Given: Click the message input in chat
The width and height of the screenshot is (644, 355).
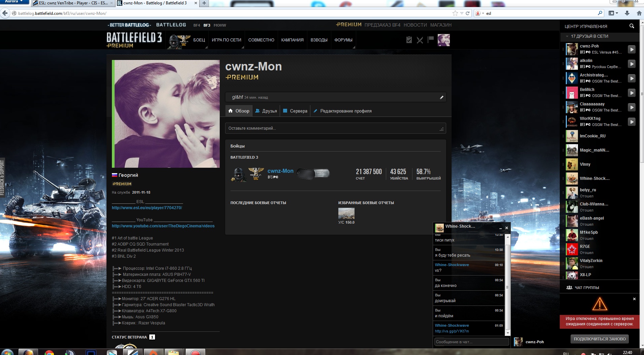Looking at the screenshot, I should click(471, 342).
